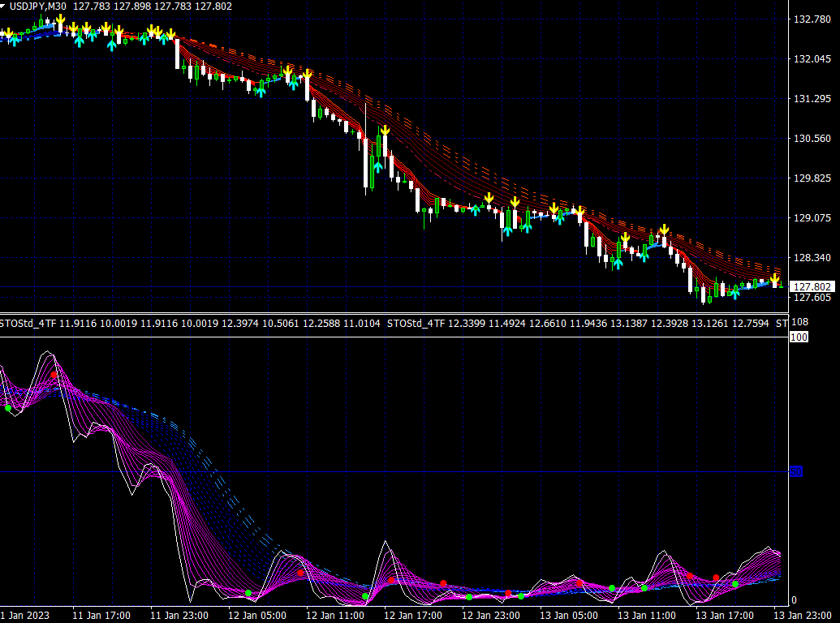840x623 pixels.
Task: Click the yellow down arrow at far right
Action: click(774, 279)
